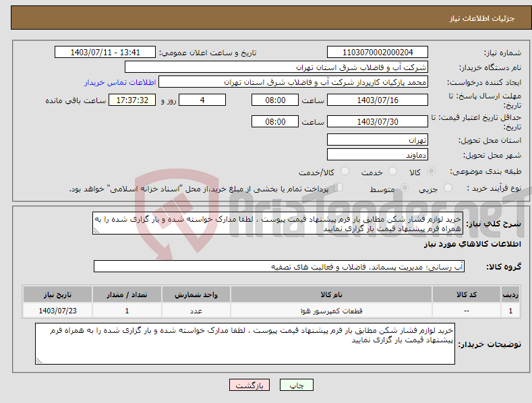The height and width of the screenshot is (403, 532).
Task: Click resize handle of general description textarea
Action: click(96, 231)
